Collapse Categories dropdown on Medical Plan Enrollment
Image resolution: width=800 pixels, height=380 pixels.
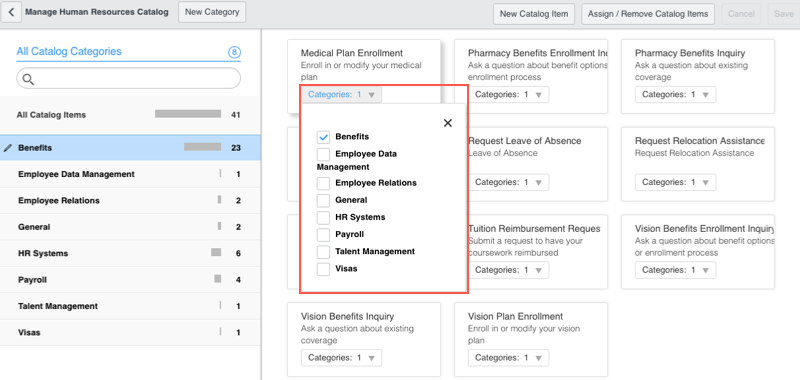point(341,94)
